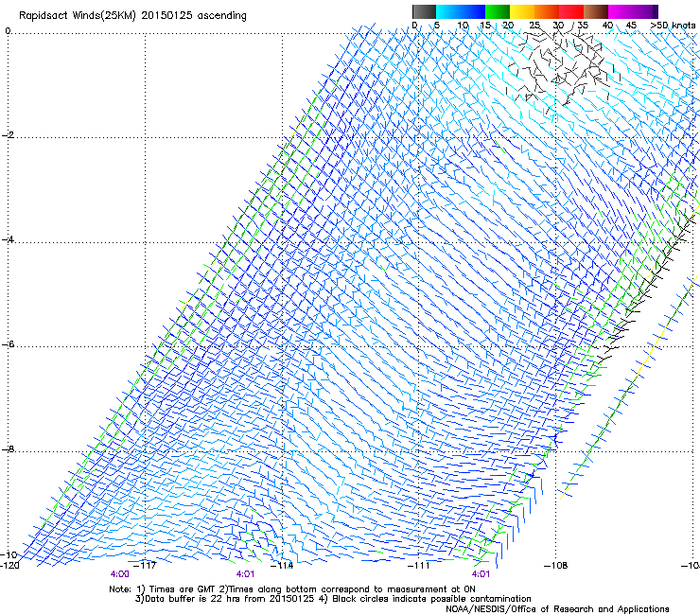
Task: Click the latitude label '-6'
Action: 8,343
